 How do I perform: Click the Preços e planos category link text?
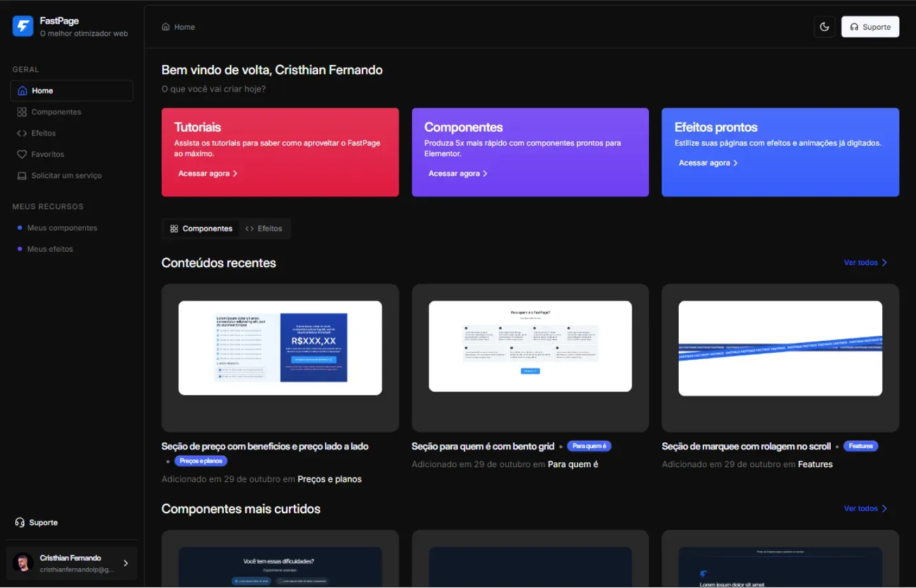pos(330,479)
